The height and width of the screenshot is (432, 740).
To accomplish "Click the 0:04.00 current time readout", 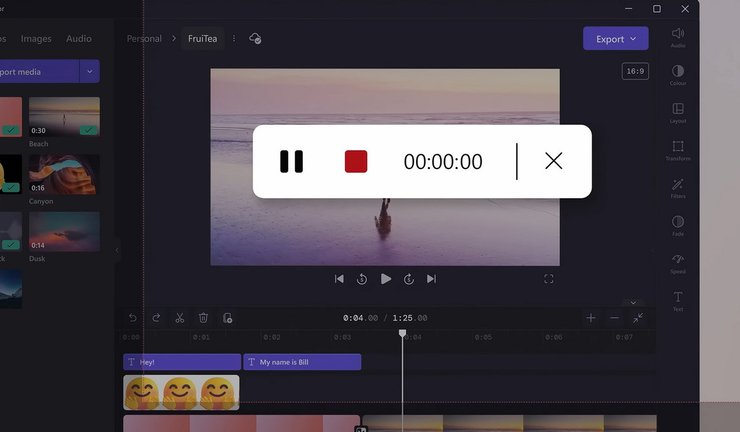I will tap(361, 318).
